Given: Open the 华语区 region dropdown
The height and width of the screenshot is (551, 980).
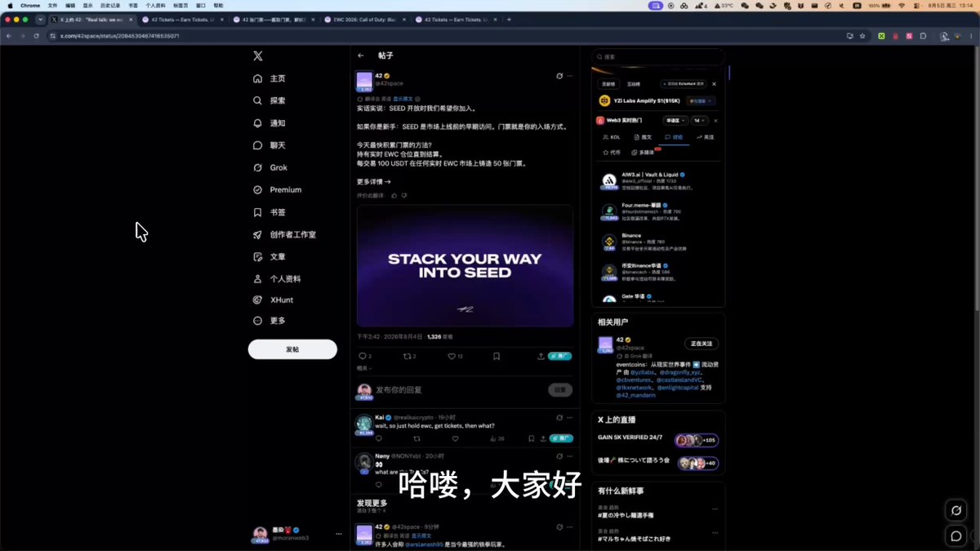Looking at the screenshot, I should [x=675, y=120].
